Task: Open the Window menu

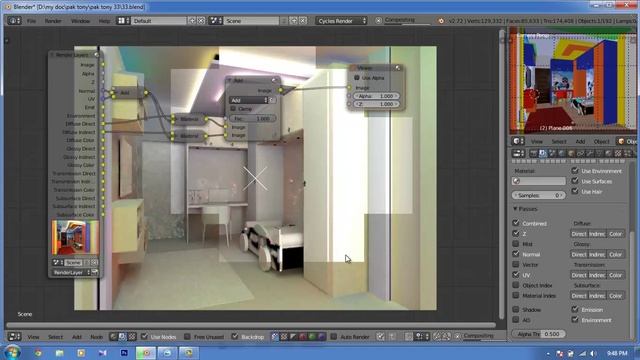Action: coord(80,21)
